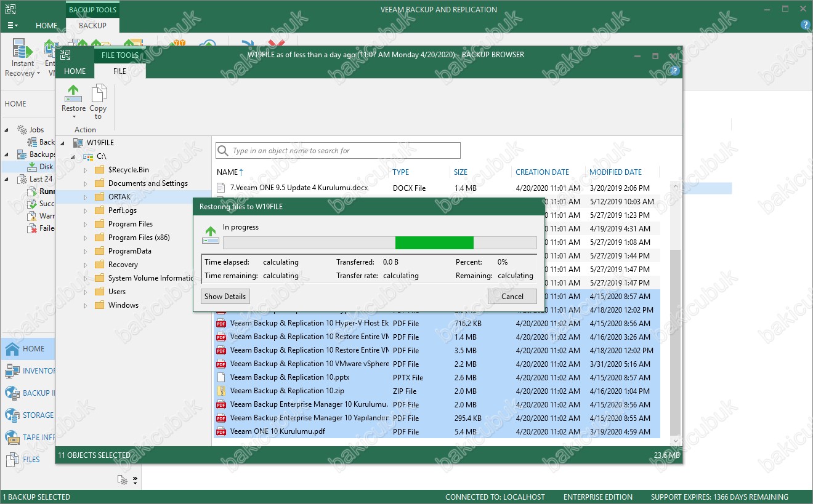This screenshot has width=813, height=504.
Task: Click Show Details in restore dialog
Action: pos(225,297)
